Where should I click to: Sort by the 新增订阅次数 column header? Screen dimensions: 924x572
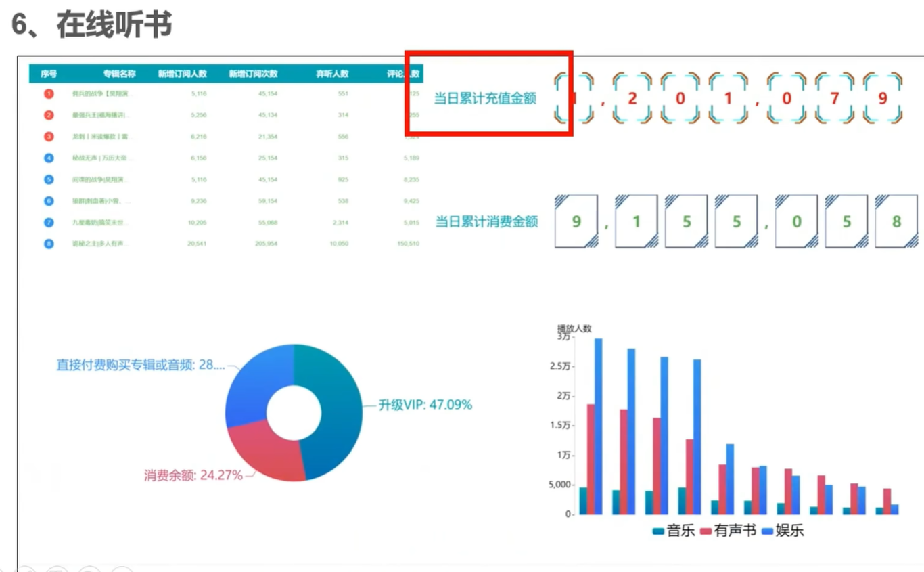(253, 74)
